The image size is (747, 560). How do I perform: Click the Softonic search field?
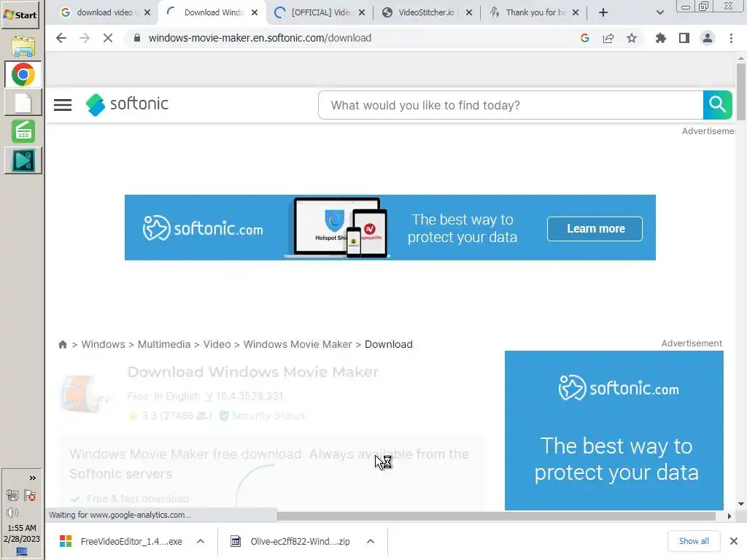[x=511, y=105]
